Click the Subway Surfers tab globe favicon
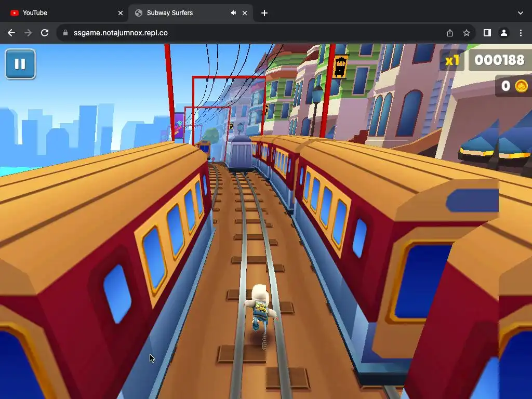Screen dimensions: 532x399 click(x=138, y=13)
